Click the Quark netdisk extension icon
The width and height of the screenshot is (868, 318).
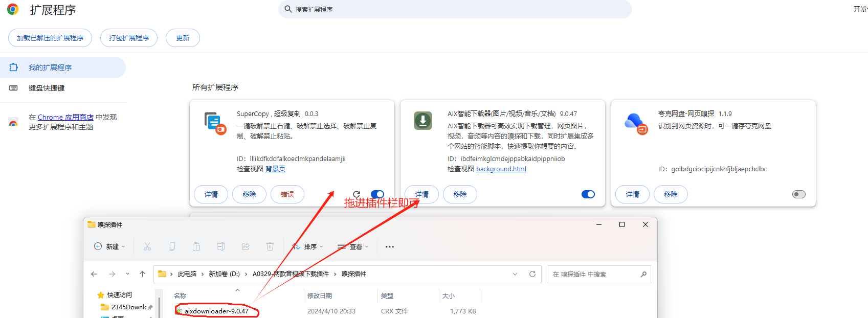[x=637, y=123]
